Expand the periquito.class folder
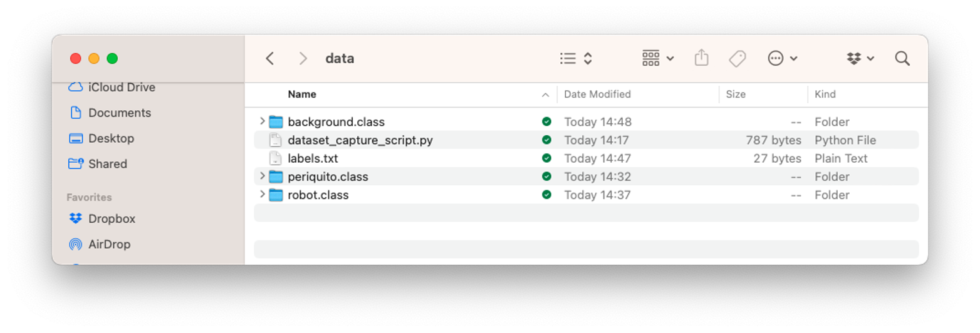 click(x=262, y=177)
